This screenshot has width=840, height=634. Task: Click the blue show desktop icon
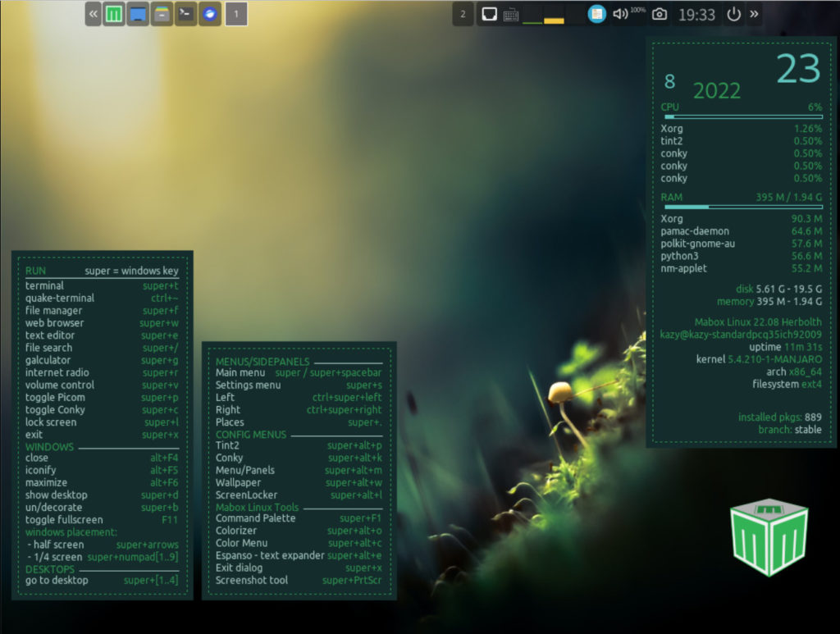138,14
